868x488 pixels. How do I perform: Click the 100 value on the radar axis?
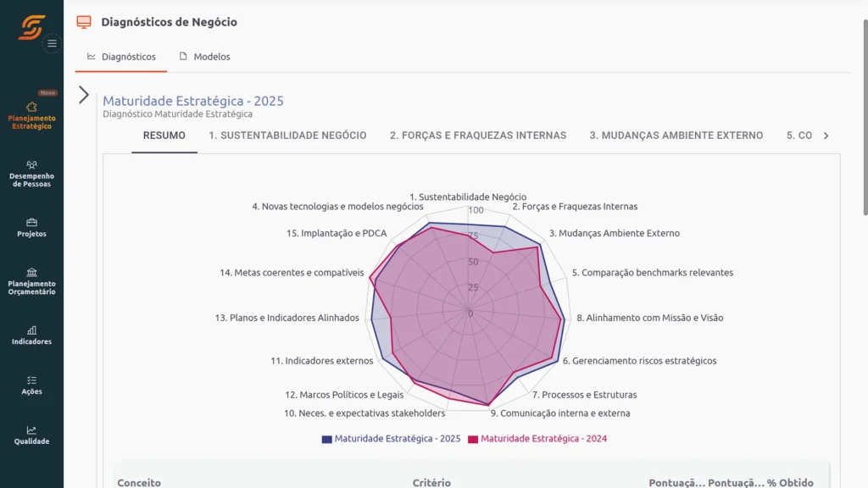pyautogui.click(x=476, y=210)
